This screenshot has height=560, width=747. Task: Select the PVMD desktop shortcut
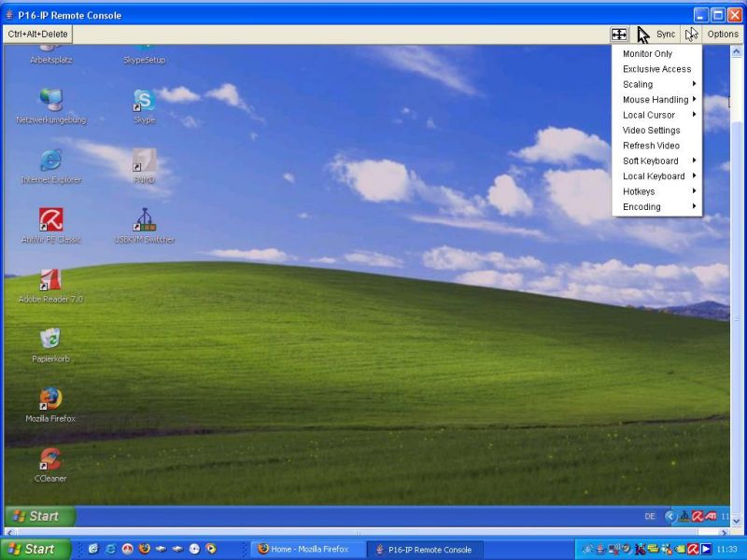(x=145, y=166)
